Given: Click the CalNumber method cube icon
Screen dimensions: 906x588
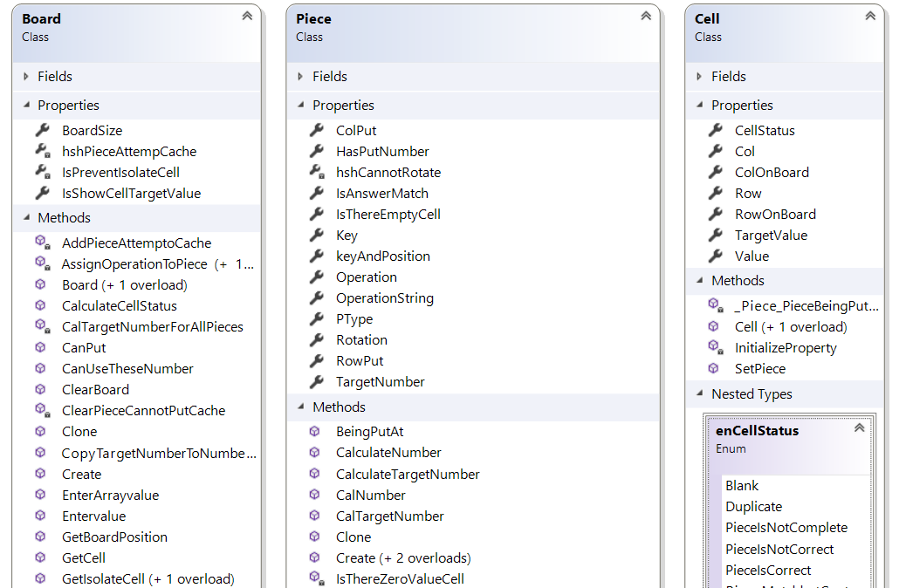Looking at the screenshot, I should [314, 495].
